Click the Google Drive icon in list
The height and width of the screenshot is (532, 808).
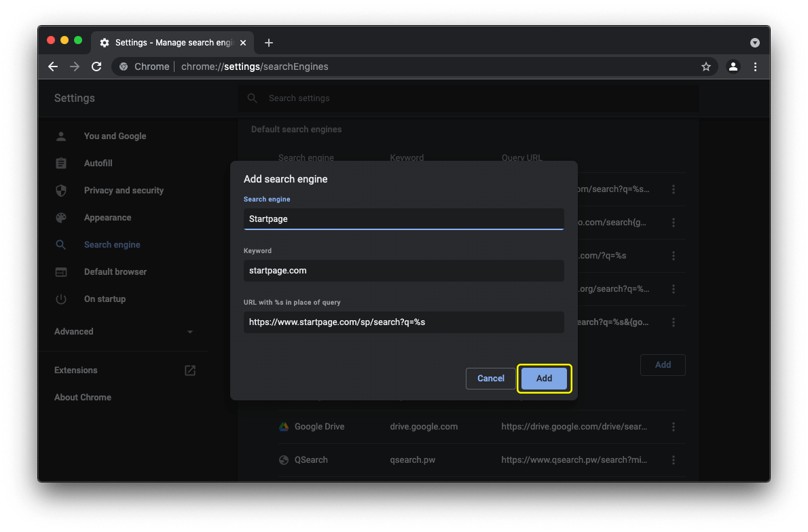click(x=283, y=426)
